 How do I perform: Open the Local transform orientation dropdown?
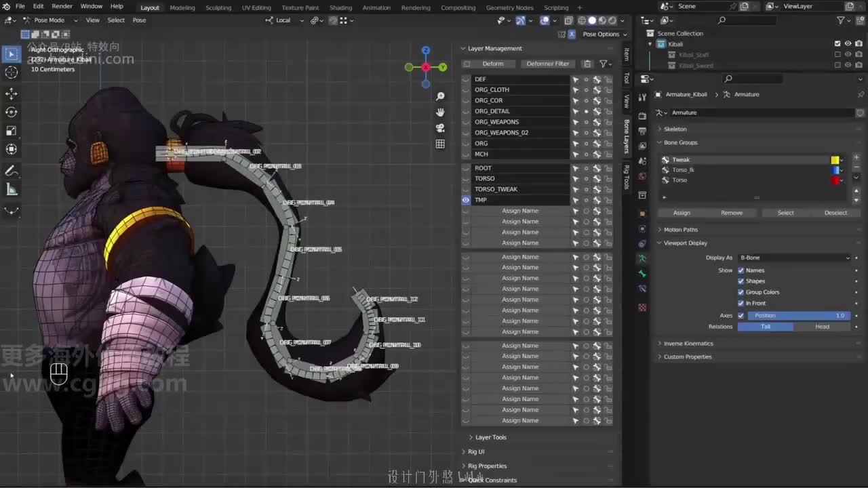(x=283, y=20)
